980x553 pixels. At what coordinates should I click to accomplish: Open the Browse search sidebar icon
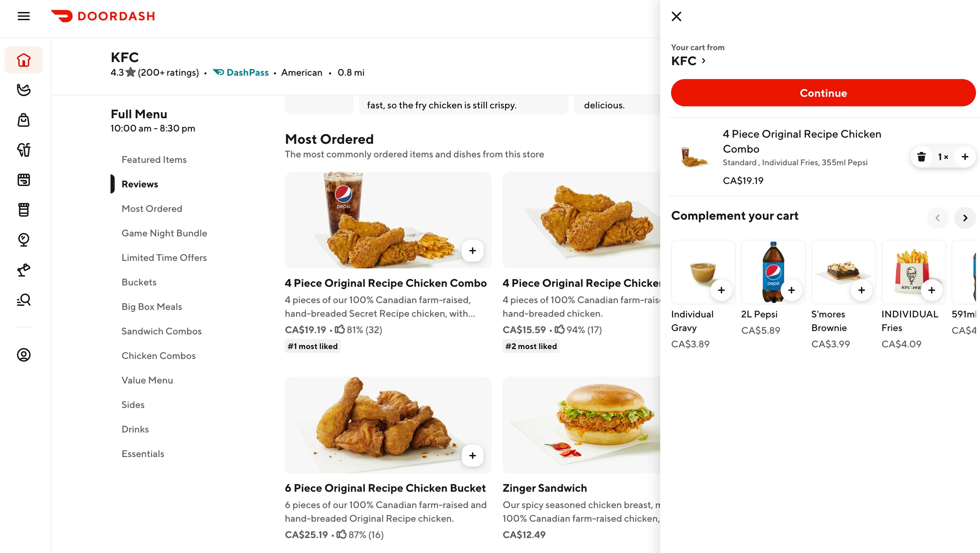(x=23, y=300)
